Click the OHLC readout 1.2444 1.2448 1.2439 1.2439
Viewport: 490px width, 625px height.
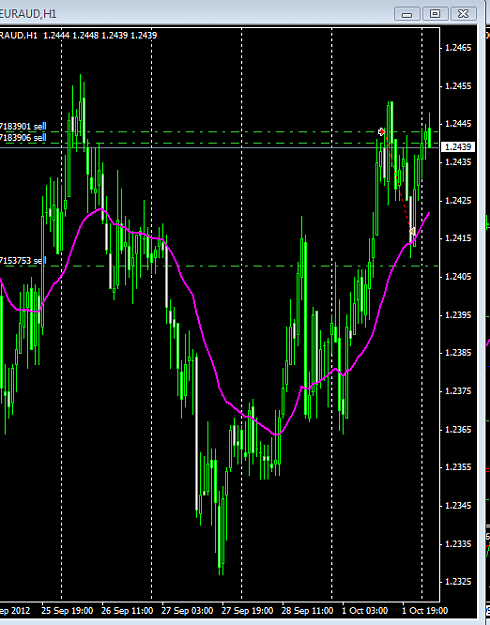click(100, 35)
